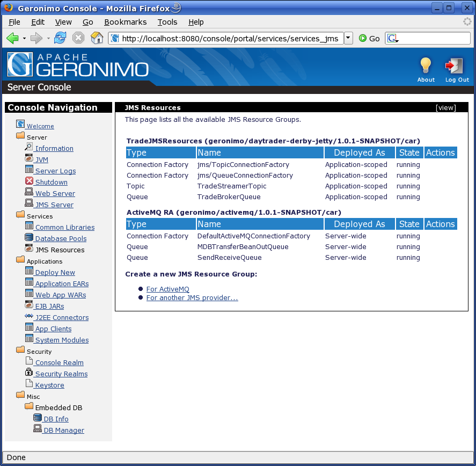Click the jms/TopicConnectionFactory name cell
Screen dimensions: 476x466
point(243,165)
